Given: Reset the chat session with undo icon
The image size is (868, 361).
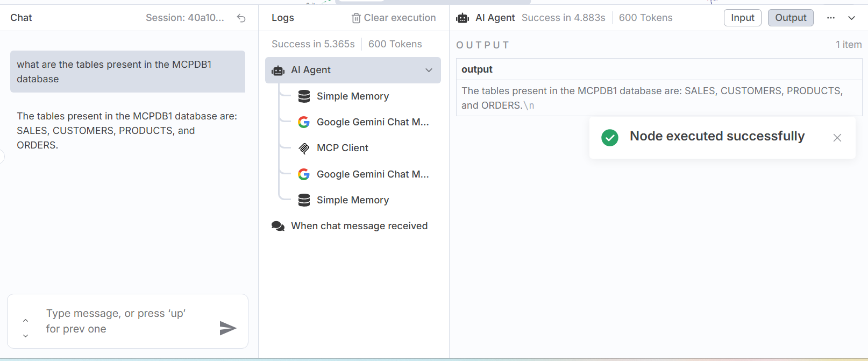Looking at the screenshot, I should tap(241, 18).
